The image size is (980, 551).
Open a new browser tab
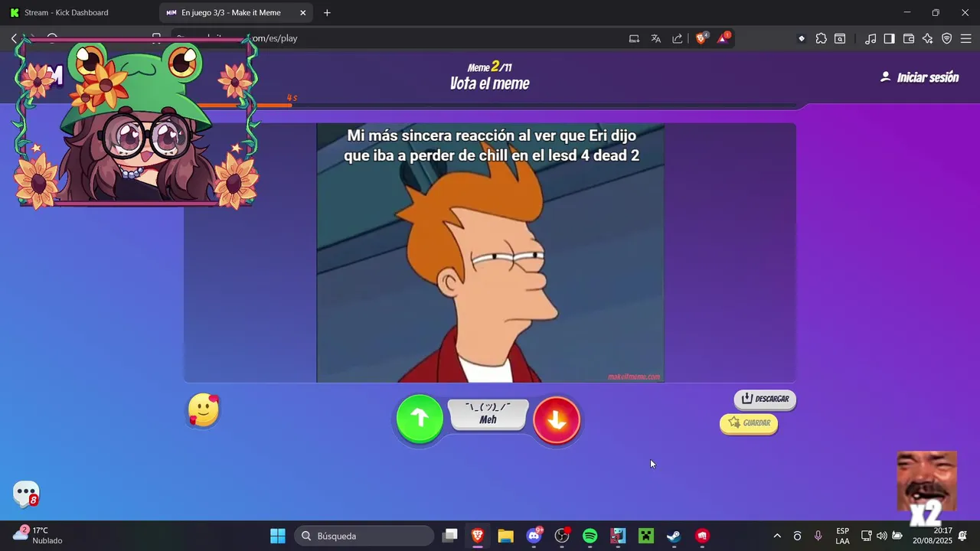click(327, 12)
